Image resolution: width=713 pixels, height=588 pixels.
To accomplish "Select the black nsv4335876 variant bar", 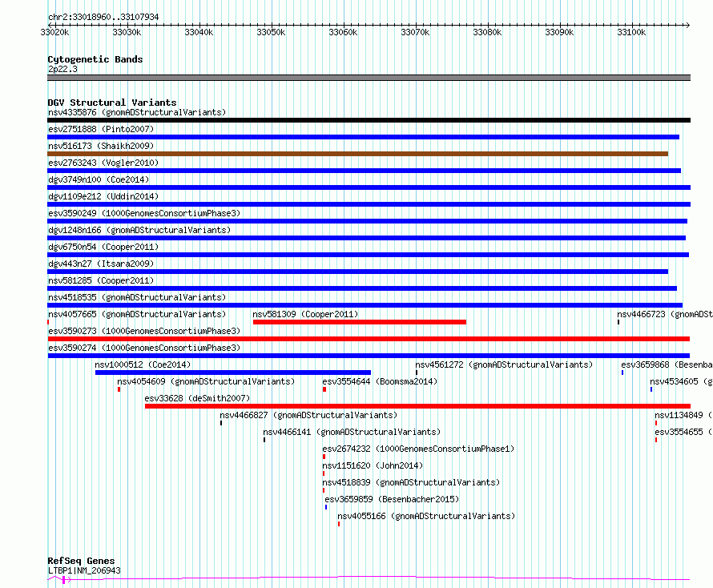I will pos(369,120).
